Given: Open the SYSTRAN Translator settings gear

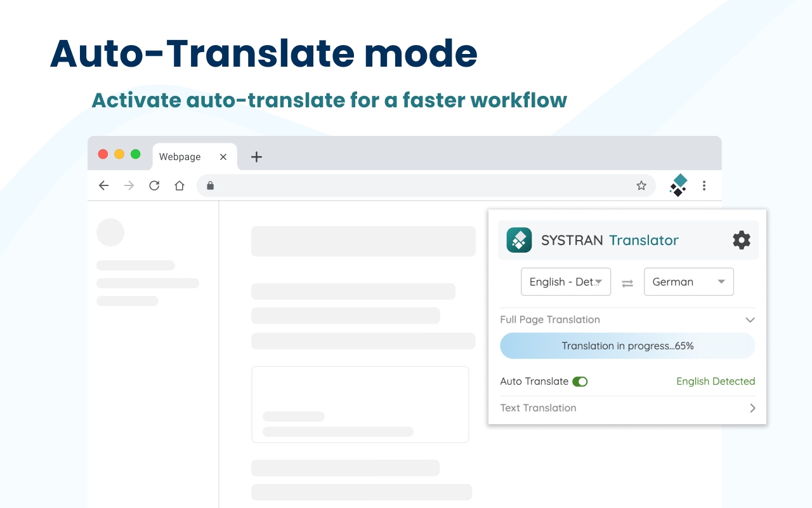Looking at the screenshot, I should [741, 240].
